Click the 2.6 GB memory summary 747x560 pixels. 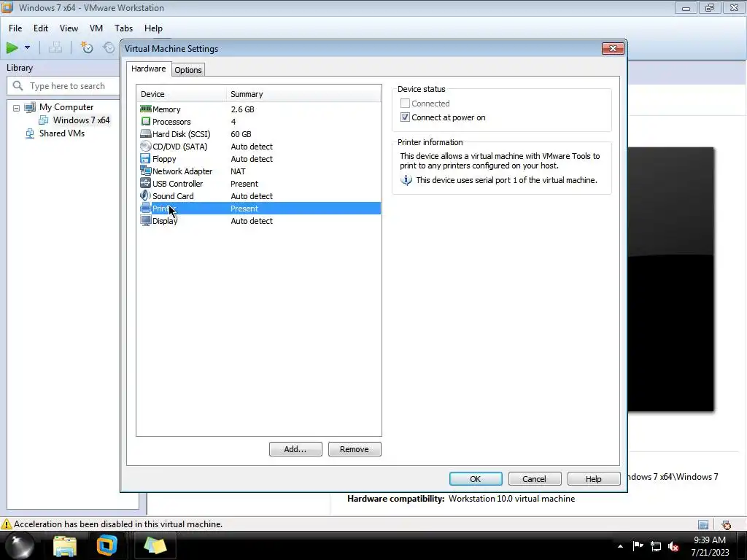click(x=242, y=109)
